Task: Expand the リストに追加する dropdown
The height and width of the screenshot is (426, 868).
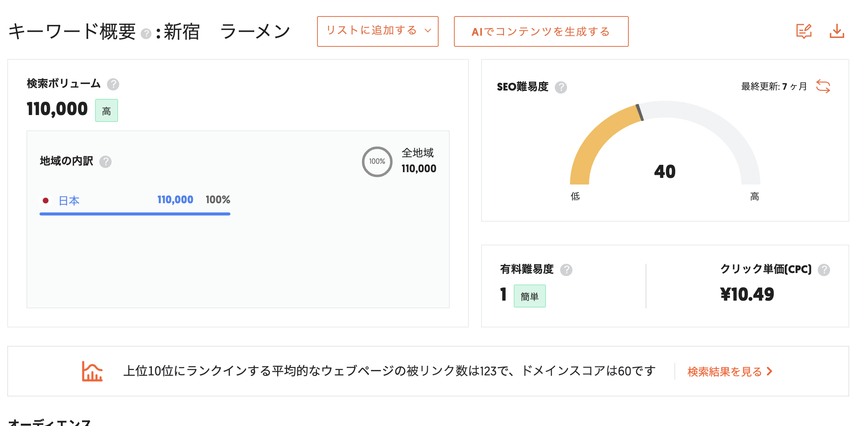Action: point(371,31)
